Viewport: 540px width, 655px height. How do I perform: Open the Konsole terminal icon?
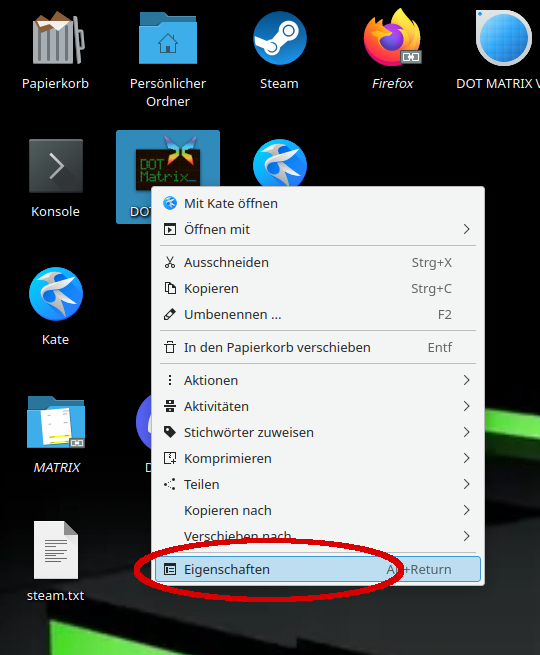(56, 166)
